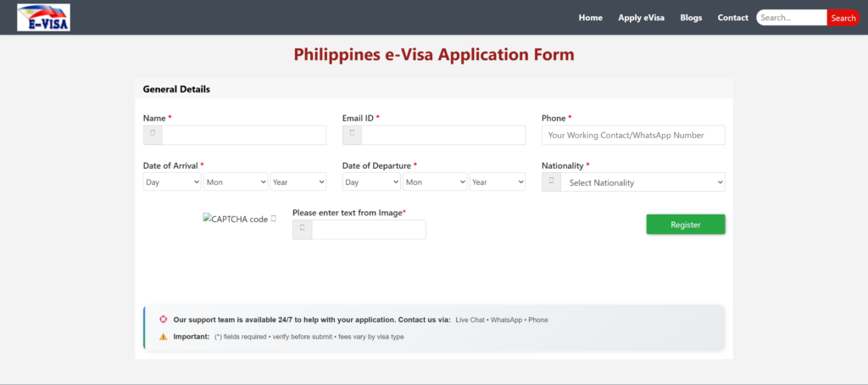The height and width of the screenshot is (385, 868).
Task: Go to the Home menu item
Action: click(590, 18)
